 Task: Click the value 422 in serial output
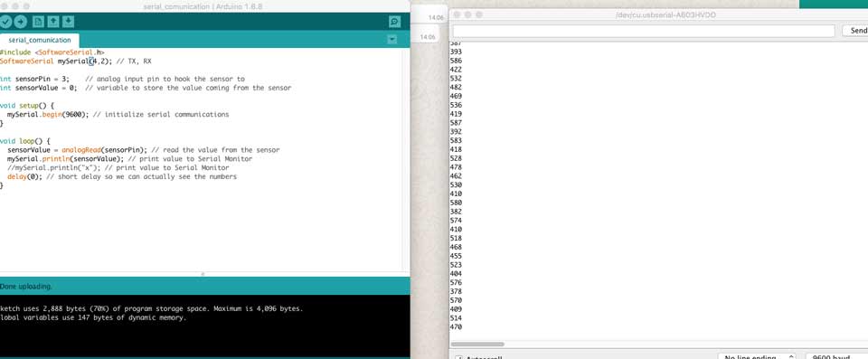456,70
